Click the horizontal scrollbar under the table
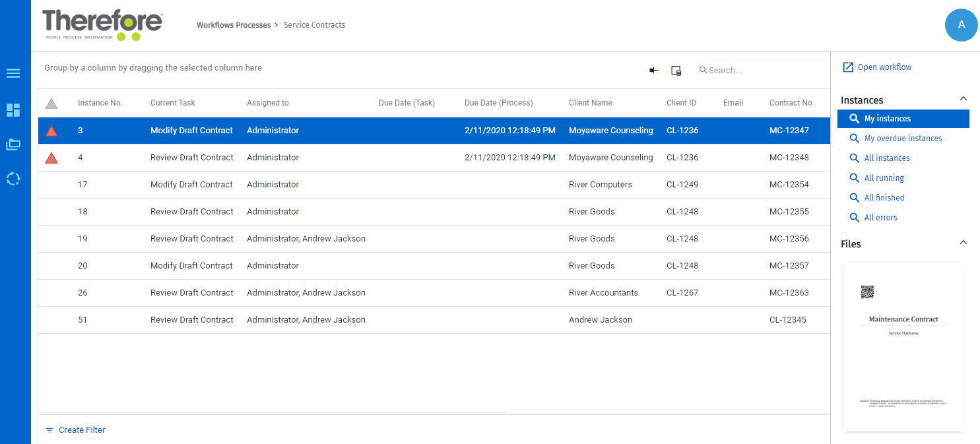Image resolution: width=980 pixels, height=444 pixels. coord(272,413)
